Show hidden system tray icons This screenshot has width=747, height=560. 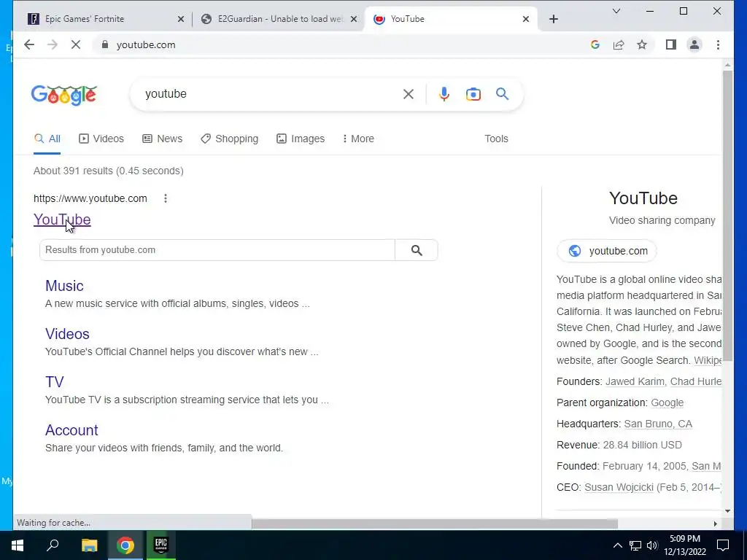(617, 545)
